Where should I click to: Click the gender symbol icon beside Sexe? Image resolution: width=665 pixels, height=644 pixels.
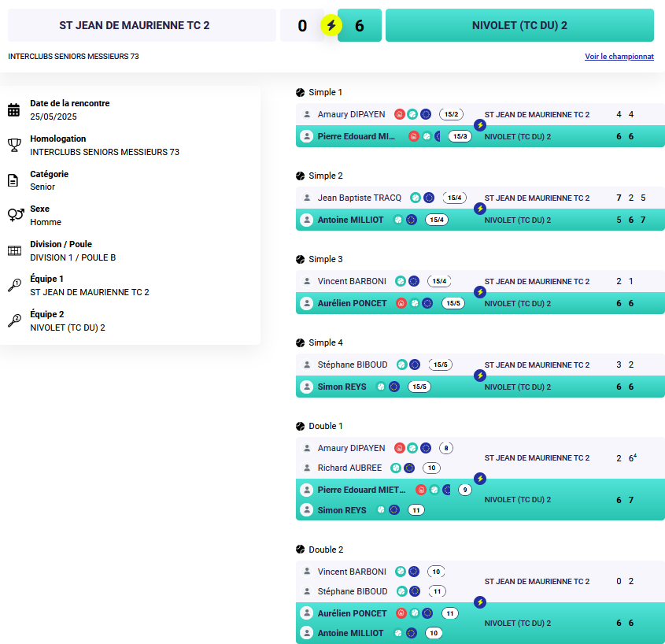tap(15, 215)
